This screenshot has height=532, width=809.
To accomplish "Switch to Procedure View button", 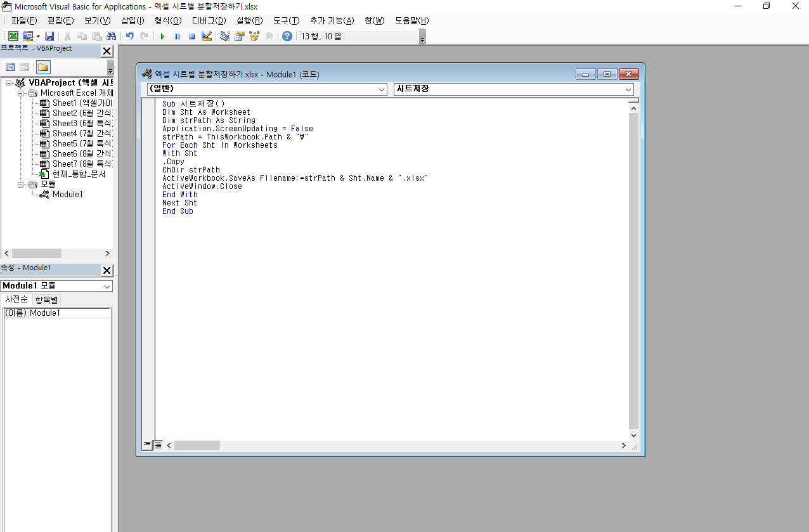I will click(147, 445).
